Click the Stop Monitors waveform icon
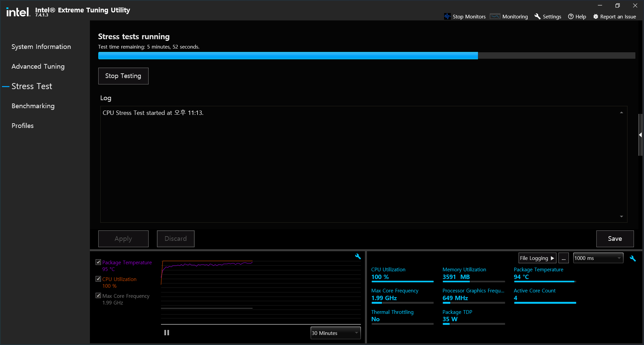 (x=447, y=16)
